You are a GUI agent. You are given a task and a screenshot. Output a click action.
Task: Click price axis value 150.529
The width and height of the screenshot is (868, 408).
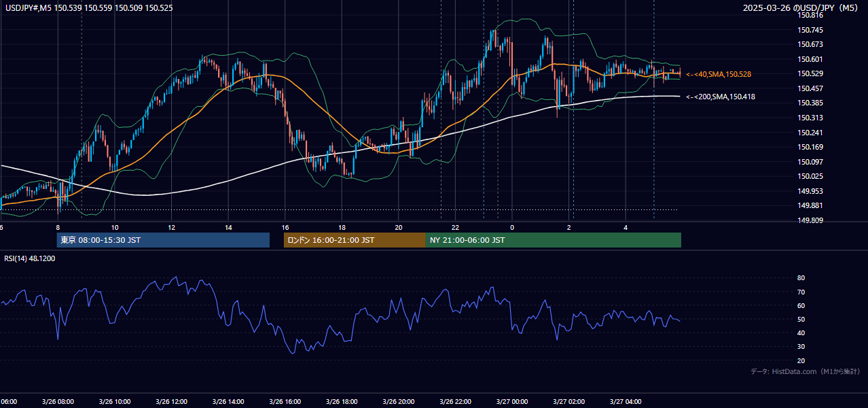point(810,73)
